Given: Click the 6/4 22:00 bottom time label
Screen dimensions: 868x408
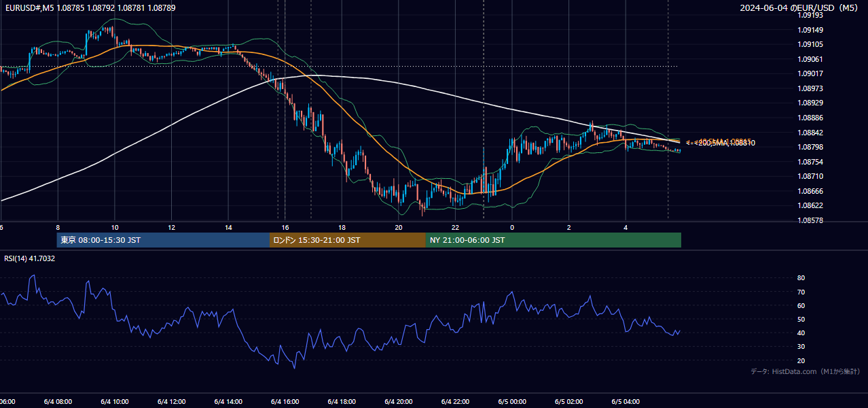Looking at the screenshot, I should point(455,401).
